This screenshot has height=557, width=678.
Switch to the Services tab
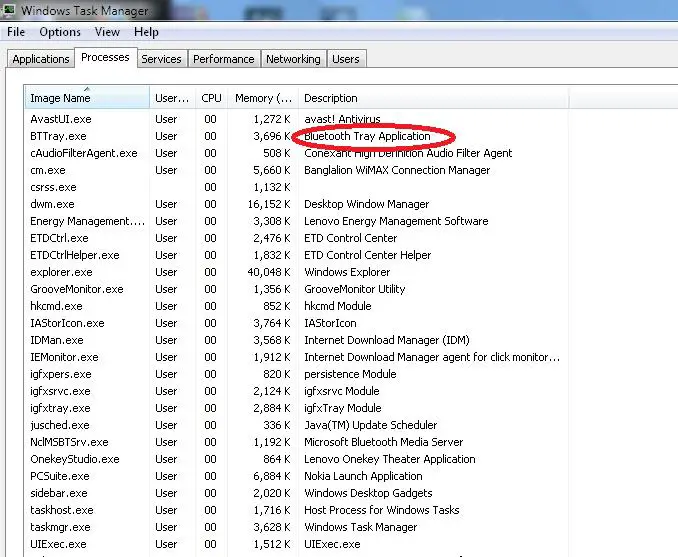tap(161, 59)
